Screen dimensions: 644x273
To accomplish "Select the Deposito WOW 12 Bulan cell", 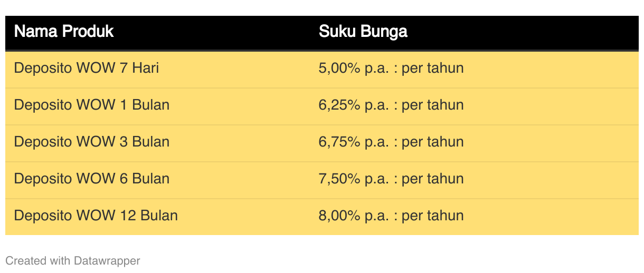I will click(96, 216).
